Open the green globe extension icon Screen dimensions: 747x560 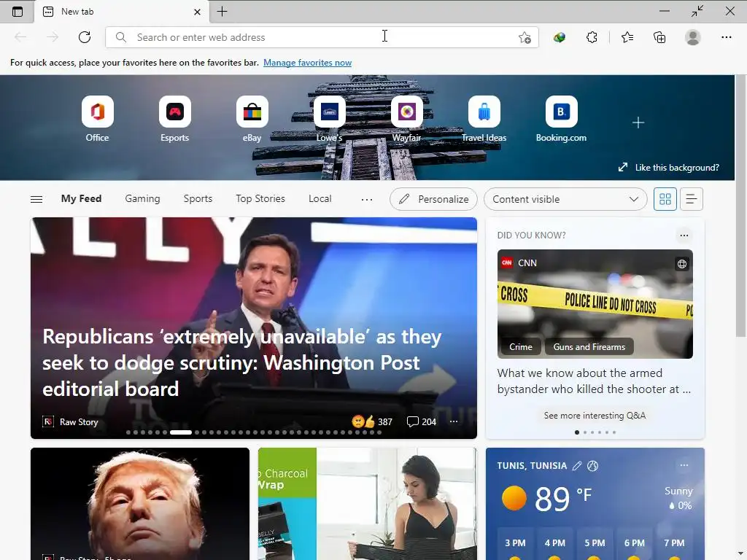[x=560, y=37]
